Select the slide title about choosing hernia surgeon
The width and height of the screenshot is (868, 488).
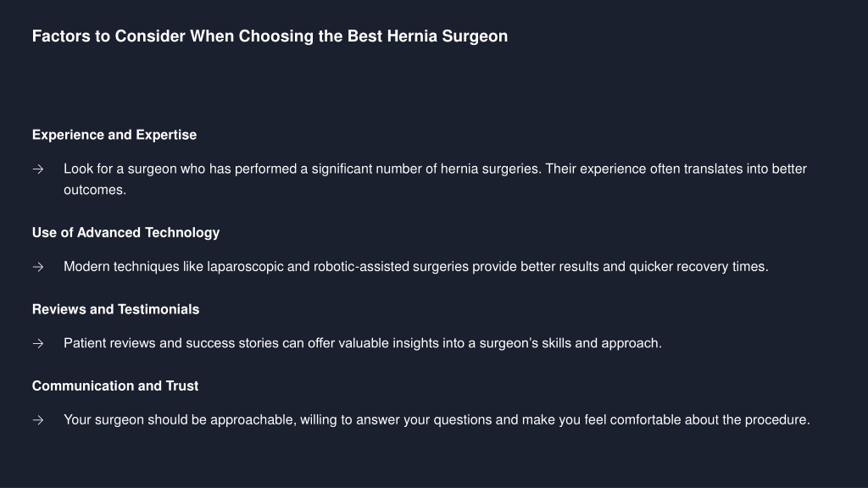(x=270, y=36)
